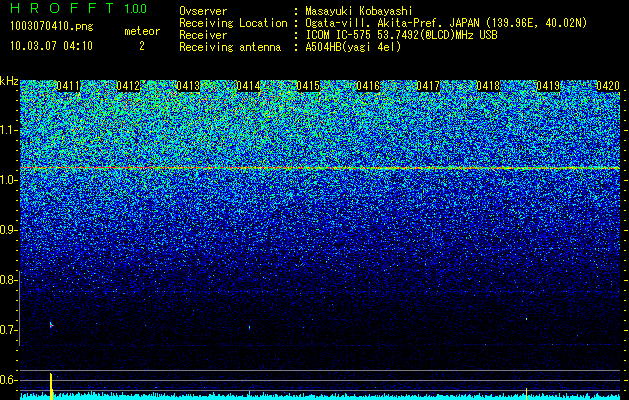The width and height of the screenshot is (629, 400).
Task: Click the Receiving Location label
Action: click(233, 23)
